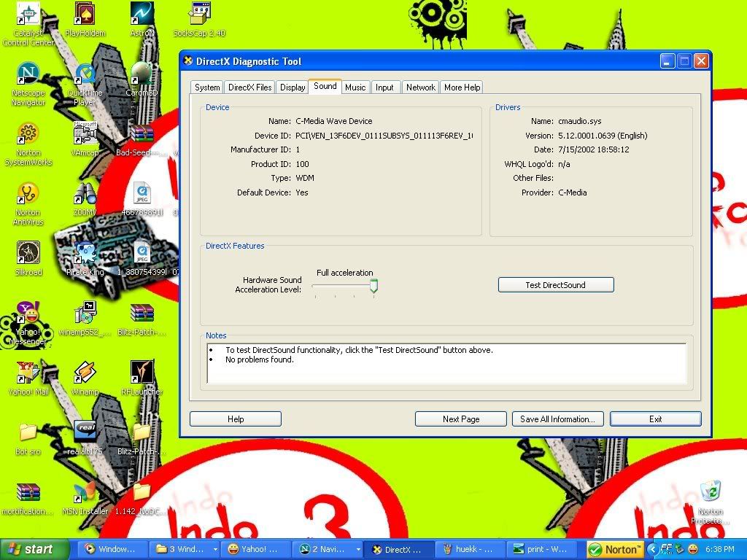Expand the grouped '3 Wind...' taskbar dropdown
Viewport: 747px width, 560px height.
[x=215, y=550]
